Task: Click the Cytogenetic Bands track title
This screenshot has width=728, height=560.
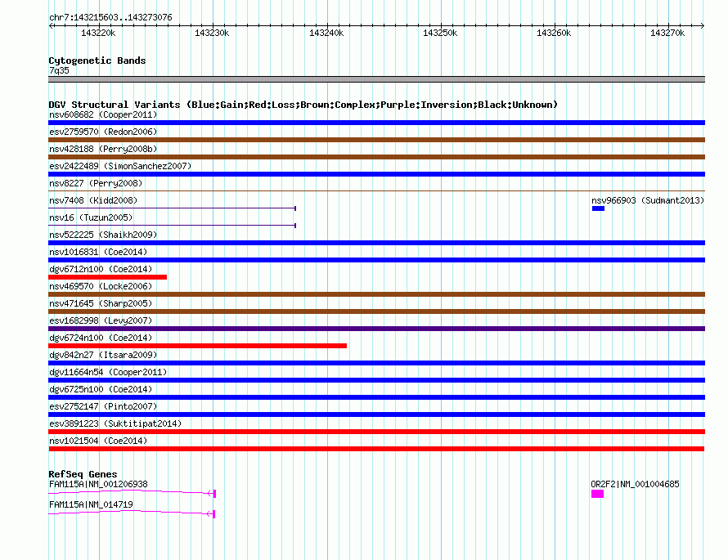Action: click(97, 60)
